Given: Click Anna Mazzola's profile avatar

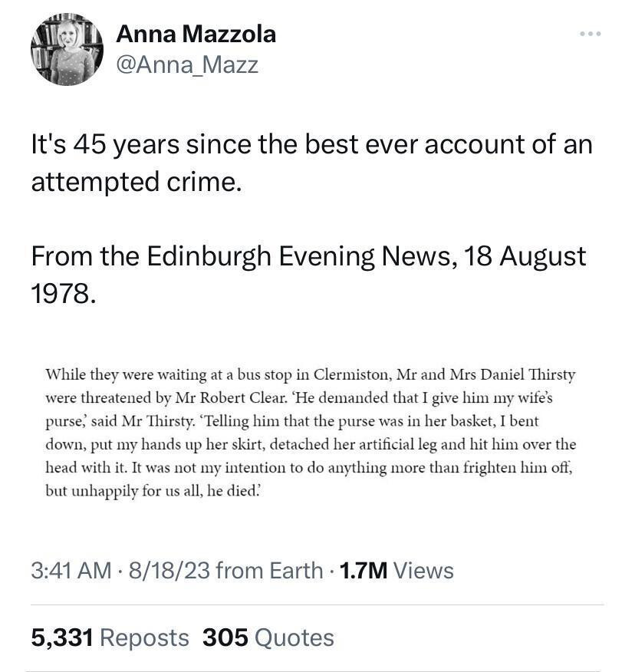Looking at the screenshot, I should (67, 49).
